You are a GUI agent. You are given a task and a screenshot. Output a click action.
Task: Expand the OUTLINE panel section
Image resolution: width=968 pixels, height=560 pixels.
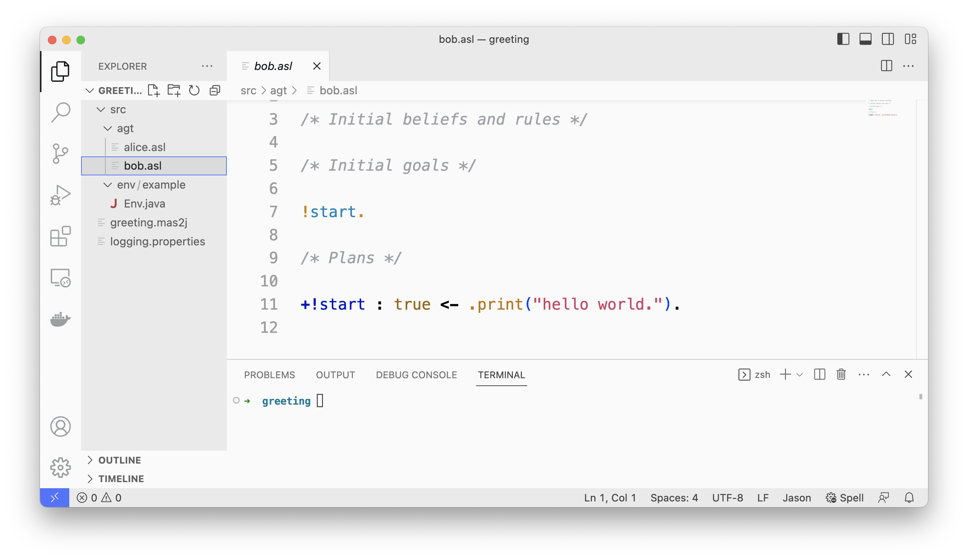(120, 460)
